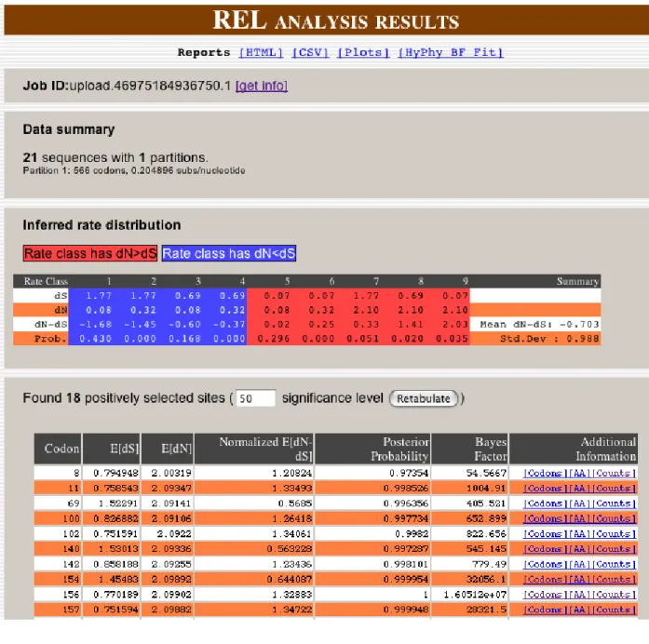Open Codons link for codon 154
649x644 pixels.
(545, 579)
